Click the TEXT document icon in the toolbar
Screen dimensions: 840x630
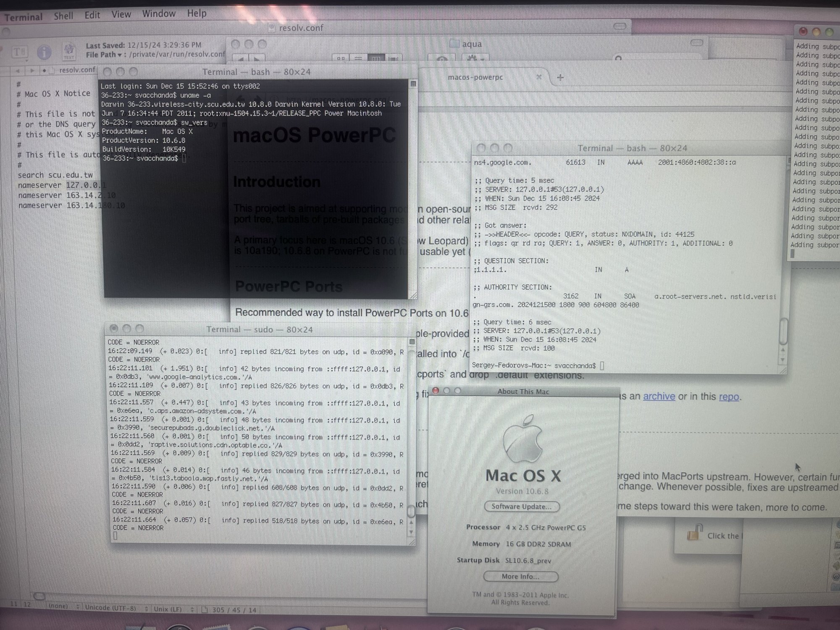click(x=69, y=51)
